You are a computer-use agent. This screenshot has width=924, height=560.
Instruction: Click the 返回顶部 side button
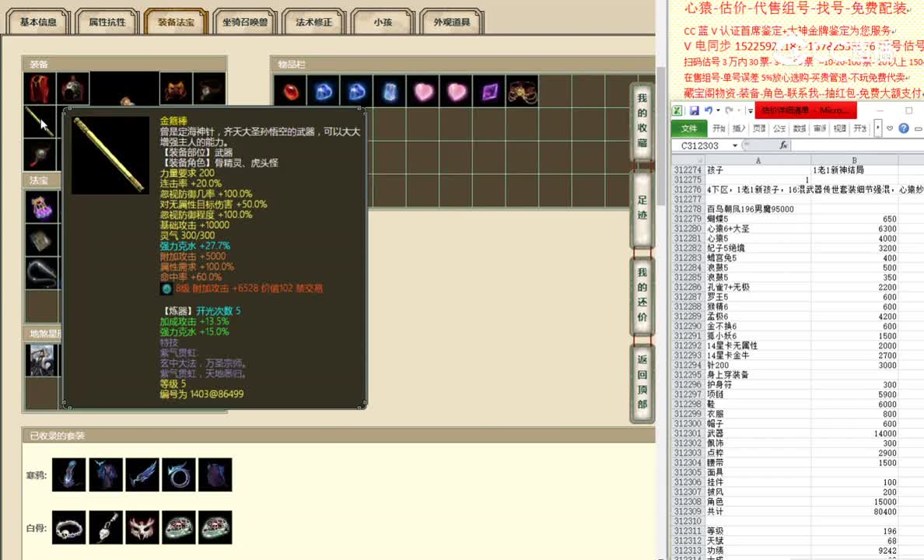click(x=642, y=382)
